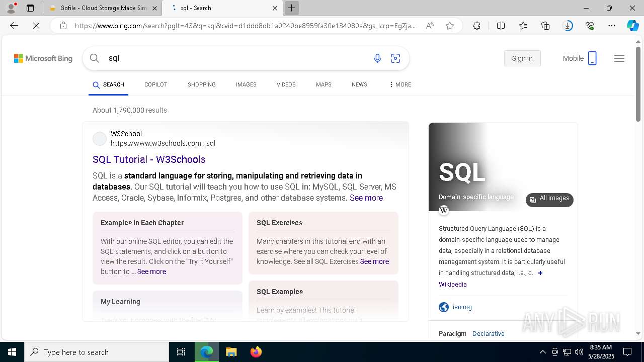Search using an image
Image resolution: width=644 pixels, height=362 pixels.
[395, 58]
